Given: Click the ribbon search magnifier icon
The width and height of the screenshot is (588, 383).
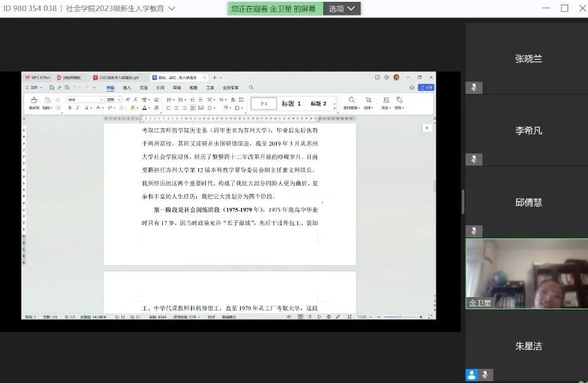Looking at the screenshot, I should (251, 88).
